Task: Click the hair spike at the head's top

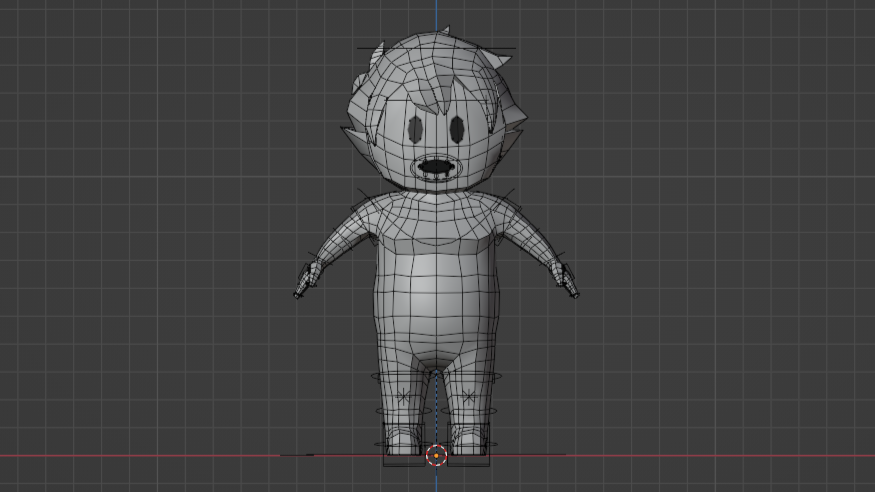Action: (x=443, y=31)
